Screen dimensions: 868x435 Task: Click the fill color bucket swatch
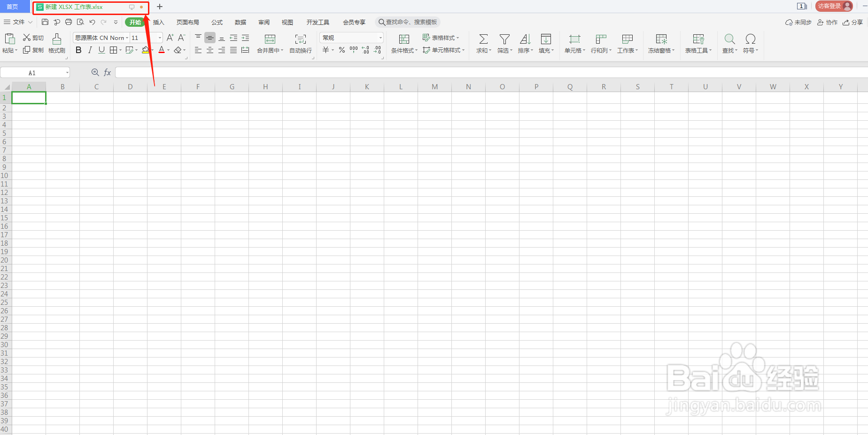pos(146,50)
